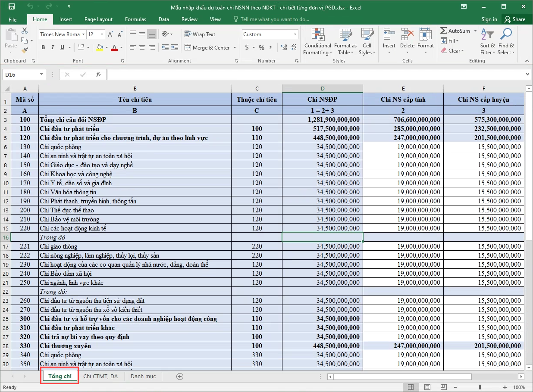Click the Sign in link
The image size is (533, 392).
point(489,19)
